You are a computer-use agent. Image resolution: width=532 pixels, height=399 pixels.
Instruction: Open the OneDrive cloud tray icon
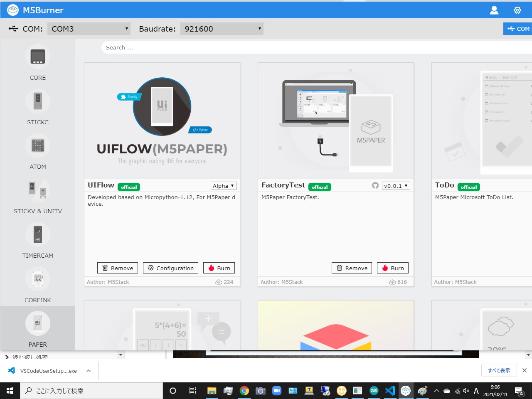click(x=447, y=391)
